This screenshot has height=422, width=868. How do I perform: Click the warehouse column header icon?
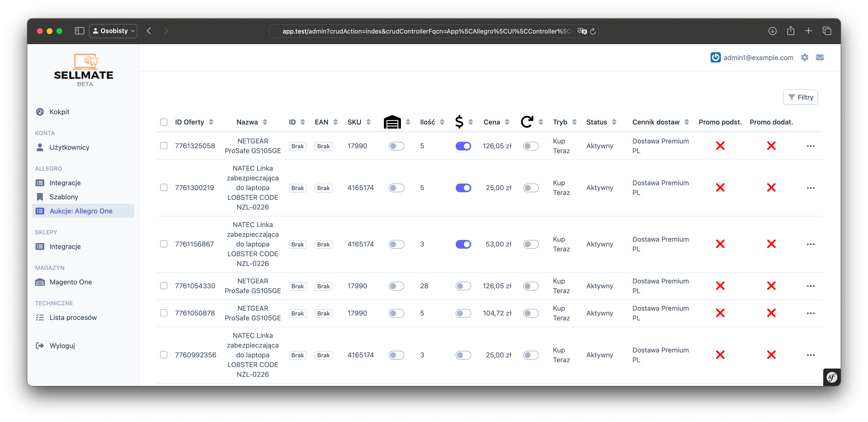392,122
